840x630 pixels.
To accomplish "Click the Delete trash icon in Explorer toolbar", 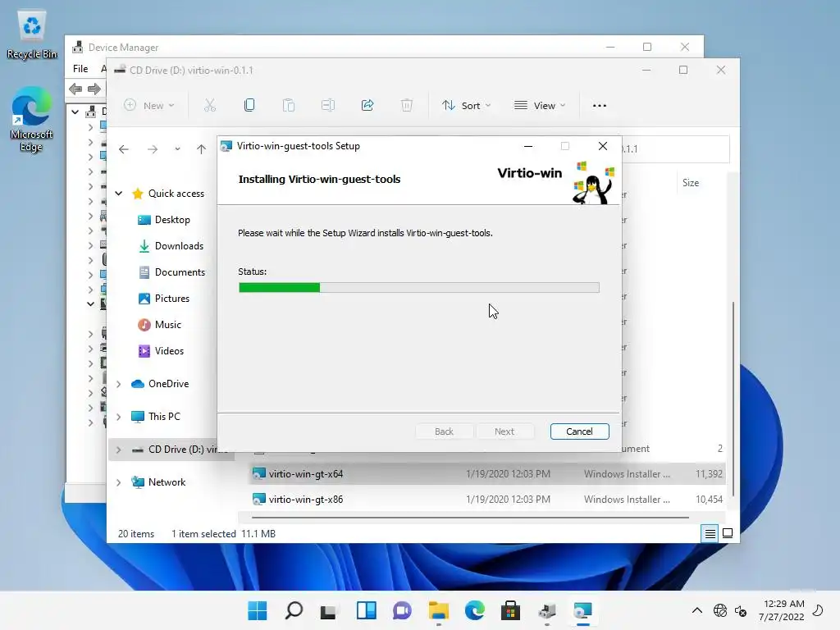I will (x=407, y=106).
